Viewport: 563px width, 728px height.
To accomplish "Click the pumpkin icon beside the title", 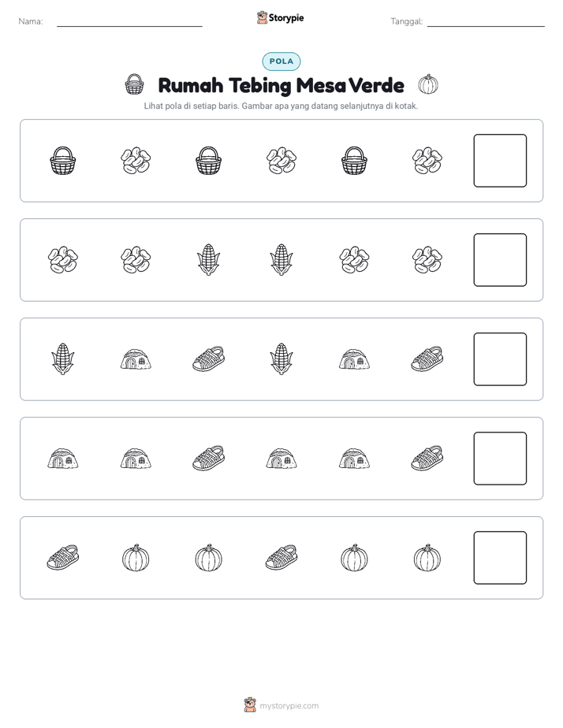I will tap(428, 84).
